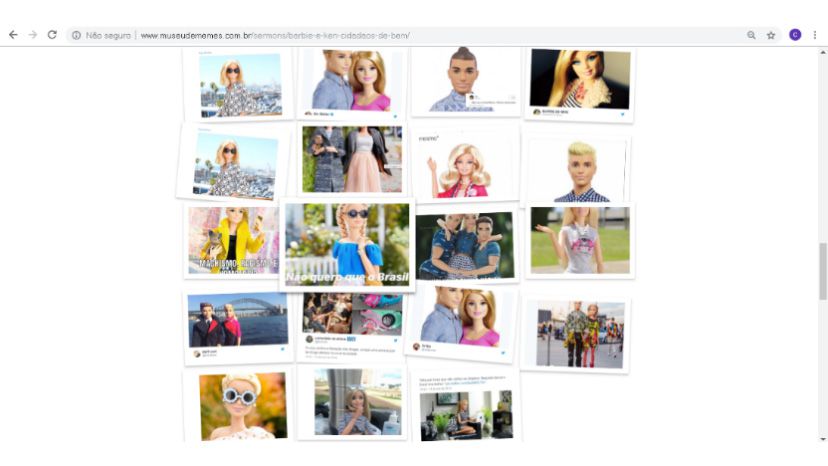This screenshot has height=466, width=828.
Task: Open the waving Barbie in pink jacket thumbnail
Action: tap(463, 165)
